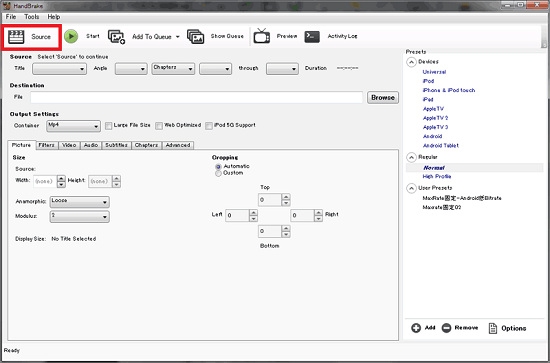The image size is (550, 363).
Task: Collapse the Regular preset group
Action: point(411,157)
